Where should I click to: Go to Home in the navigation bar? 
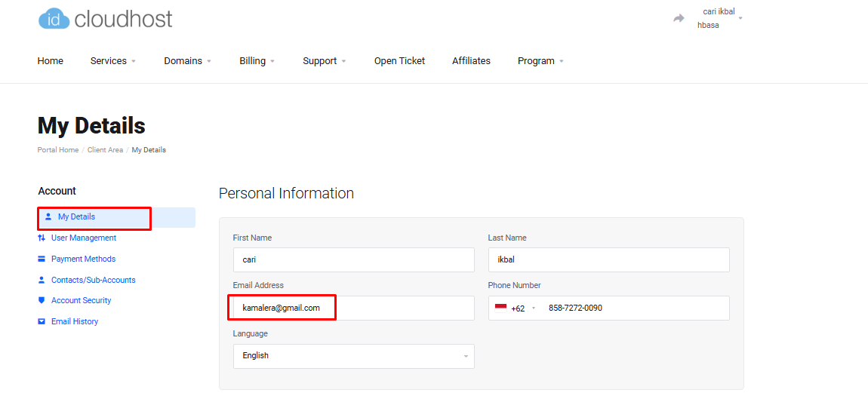tap(51, 61)
